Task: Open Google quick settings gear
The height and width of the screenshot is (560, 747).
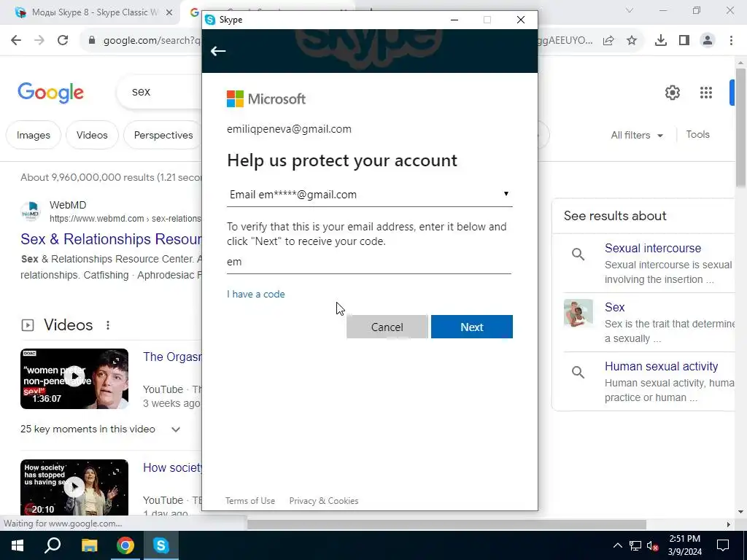Action: click(x=672, y=93)
